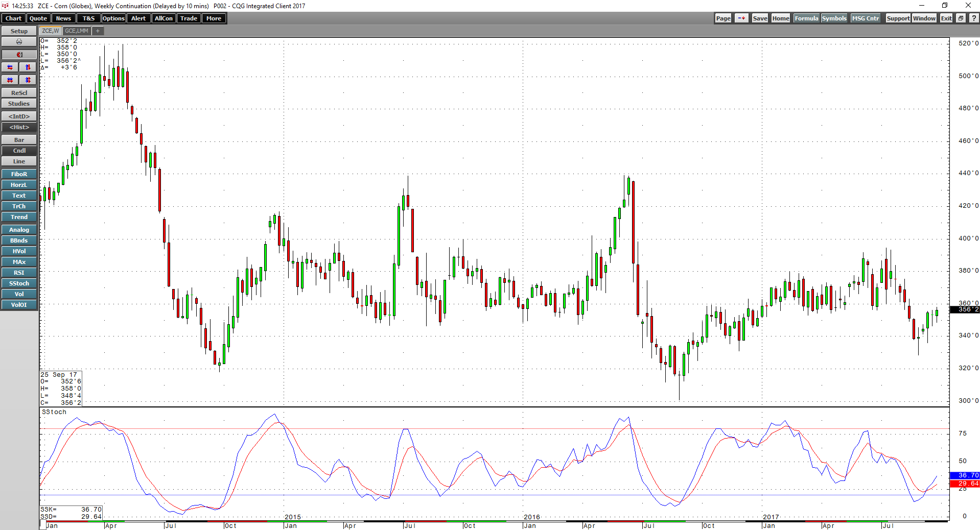The image size is (980, 530).
Task: Click the vertical compress arrows icon
Action: tap(28, 80)
